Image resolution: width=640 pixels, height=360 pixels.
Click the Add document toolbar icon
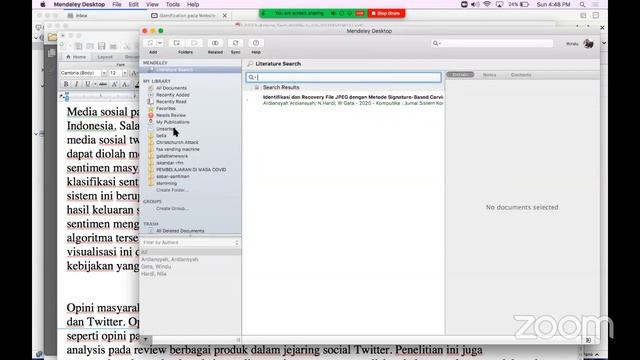(150, 43)
